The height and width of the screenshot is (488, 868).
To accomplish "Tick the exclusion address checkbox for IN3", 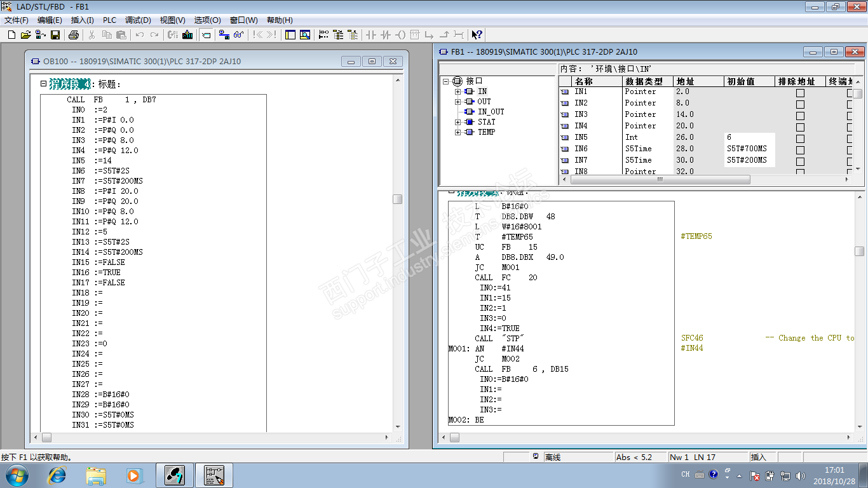I will pyautogui.click(x=800, y=116).
